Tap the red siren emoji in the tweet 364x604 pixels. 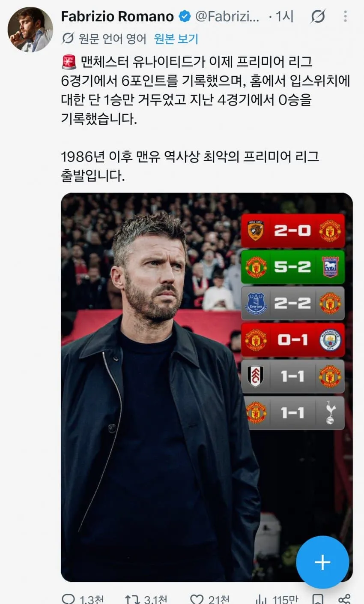[x=69, y=62]
